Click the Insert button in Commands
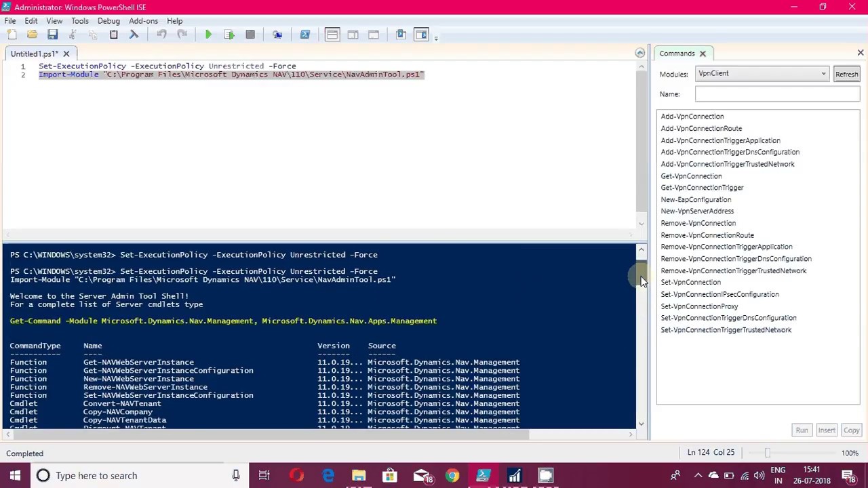This screenshot has height=488, width=868. click(x=826, y=430)
